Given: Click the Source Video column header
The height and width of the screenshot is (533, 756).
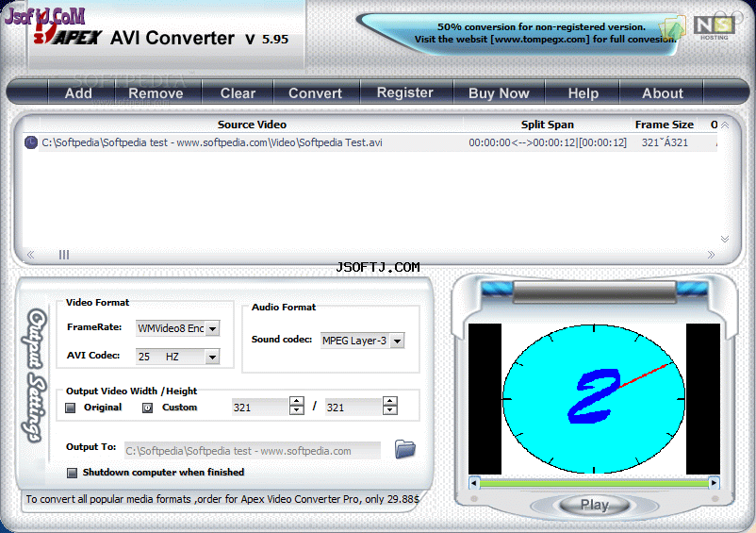Looking at the screenshot, I should [x=252, y=125].
